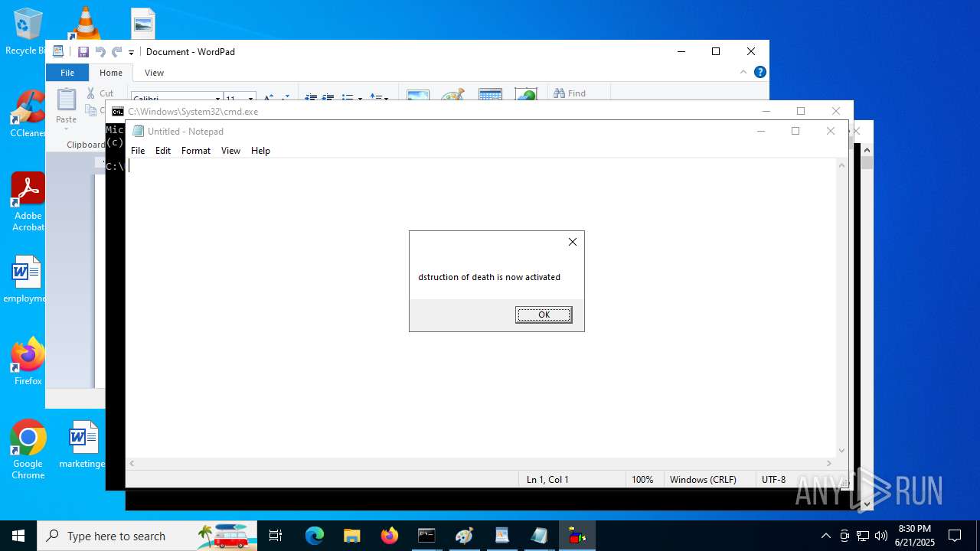The image size is (980, 551).
Task: Click the WordPad decrease indent icon
Action: [311, 97]
